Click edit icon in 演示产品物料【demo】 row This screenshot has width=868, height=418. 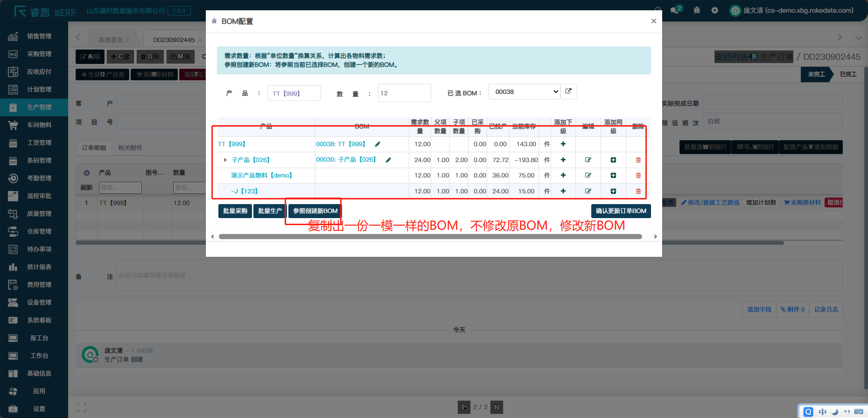pos(588,176)
